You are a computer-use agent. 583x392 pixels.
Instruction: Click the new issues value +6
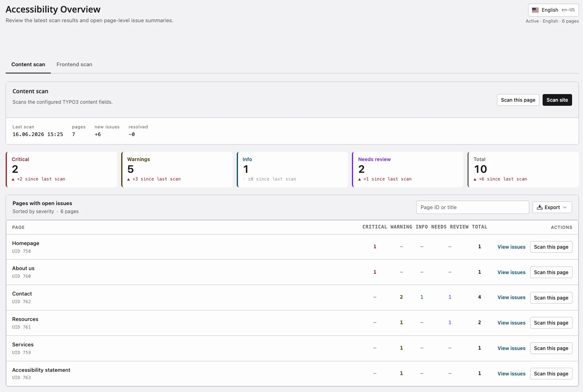pos(98,134)
